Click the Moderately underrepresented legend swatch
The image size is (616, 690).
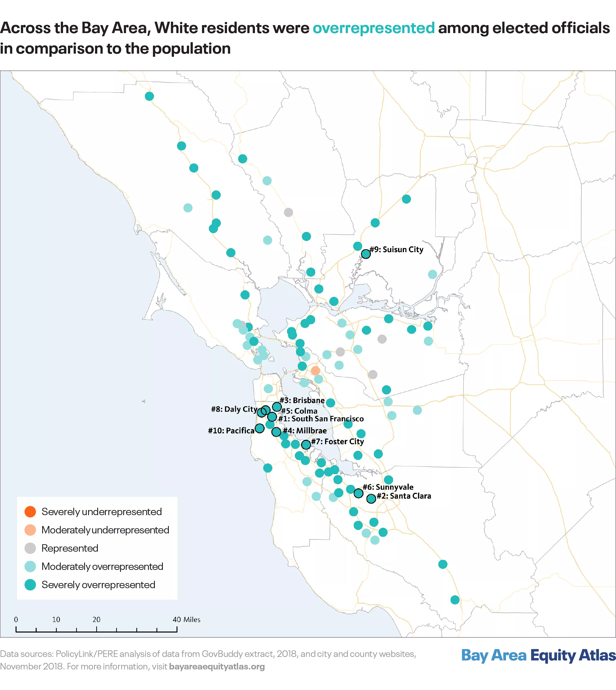coord(31,530)
